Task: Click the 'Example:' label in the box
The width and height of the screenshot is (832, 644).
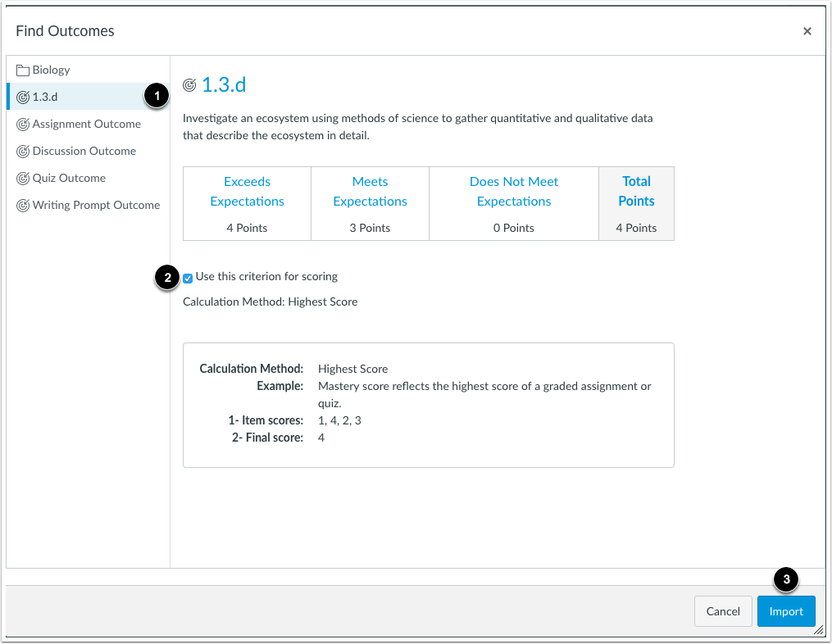Action: pos(280,386)
